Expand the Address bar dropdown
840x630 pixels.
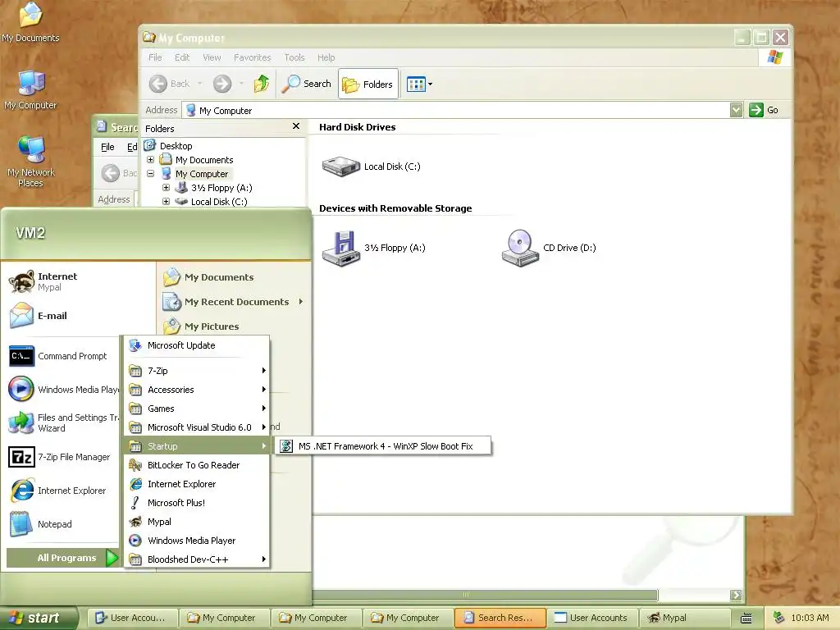click(736, 110)
